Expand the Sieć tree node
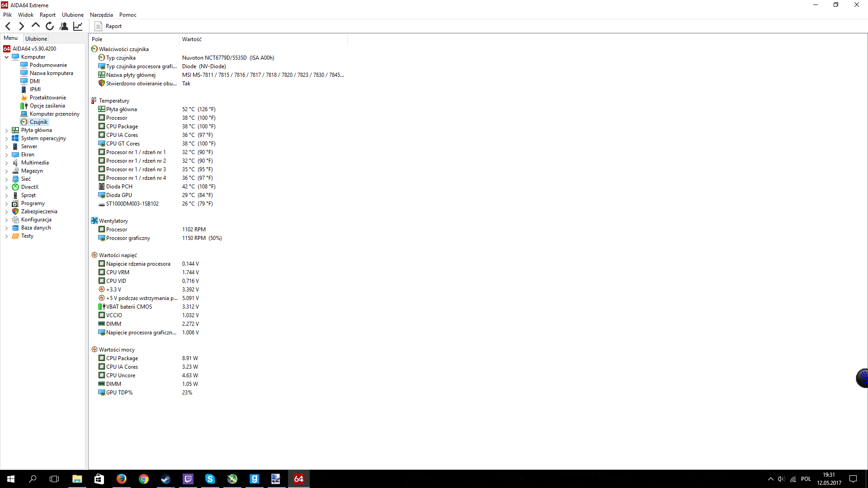This screenshot has height=488, width=868. [x=6, y=179]
